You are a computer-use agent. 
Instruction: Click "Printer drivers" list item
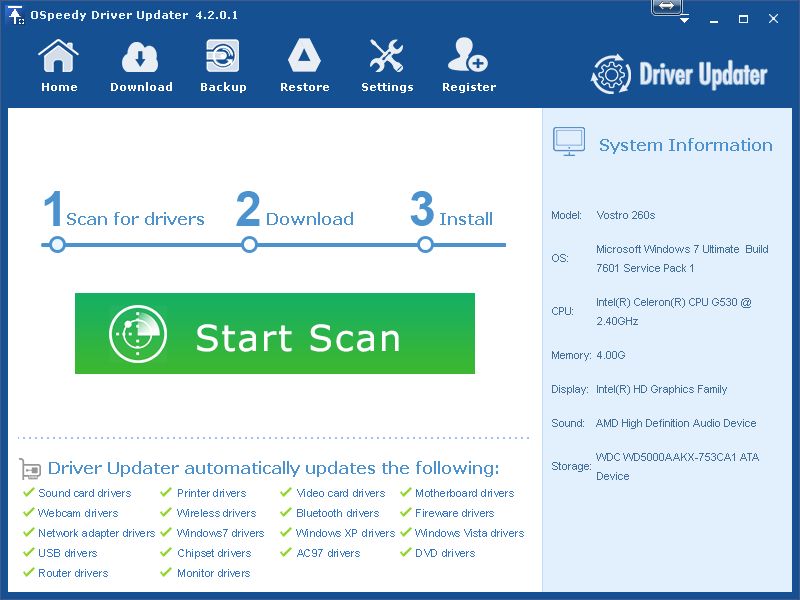[211, 493]
